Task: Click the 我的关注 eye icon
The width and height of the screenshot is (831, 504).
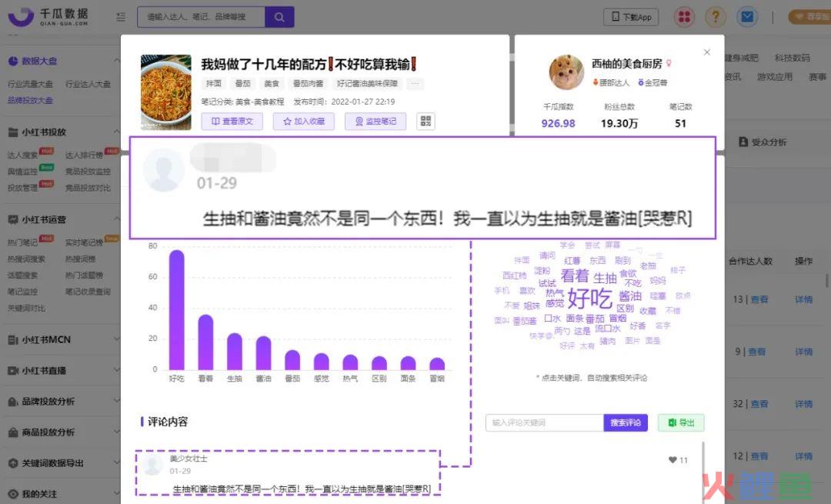Action: click(13, 494)
